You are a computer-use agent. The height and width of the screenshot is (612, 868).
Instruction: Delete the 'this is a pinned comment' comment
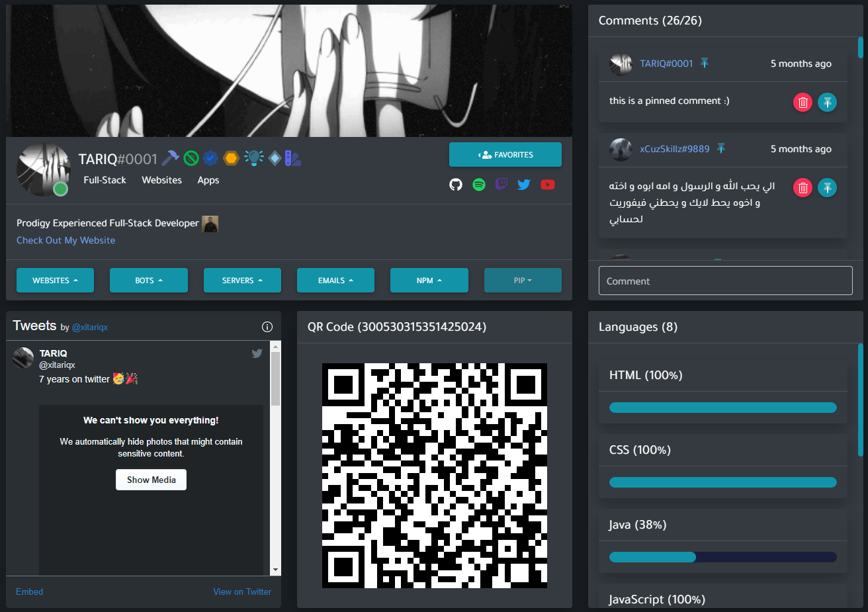(803, 103)
